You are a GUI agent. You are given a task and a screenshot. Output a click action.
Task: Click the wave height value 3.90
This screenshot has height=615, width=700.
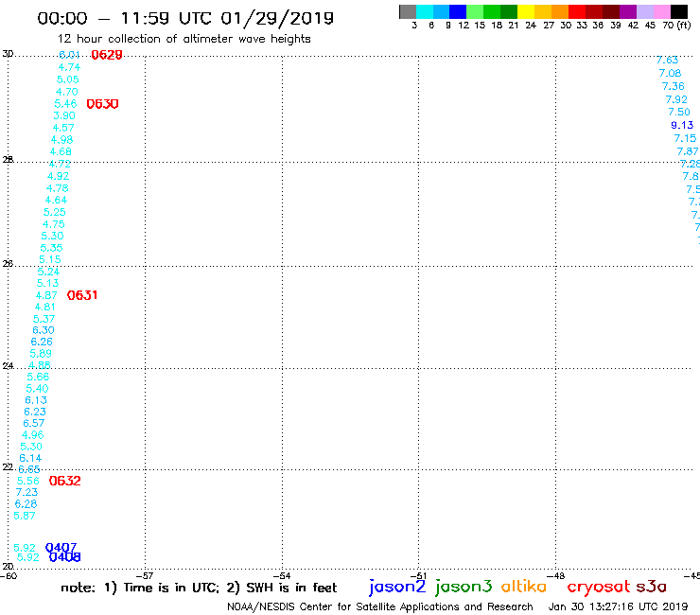pos(64,115)
